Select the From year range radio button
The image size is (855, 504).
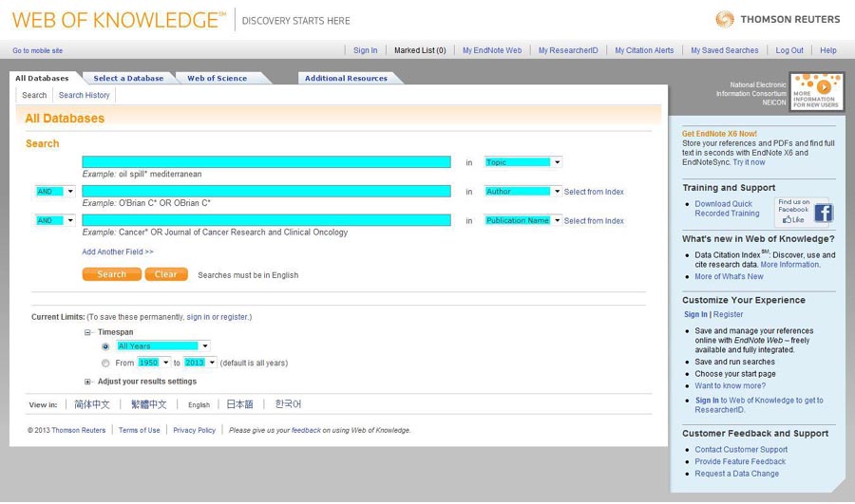(x=105, y=363)
